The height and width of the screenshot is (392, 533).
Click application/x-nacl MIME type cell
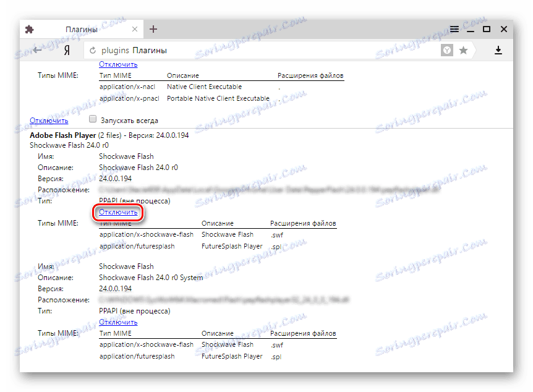point(127,87)
